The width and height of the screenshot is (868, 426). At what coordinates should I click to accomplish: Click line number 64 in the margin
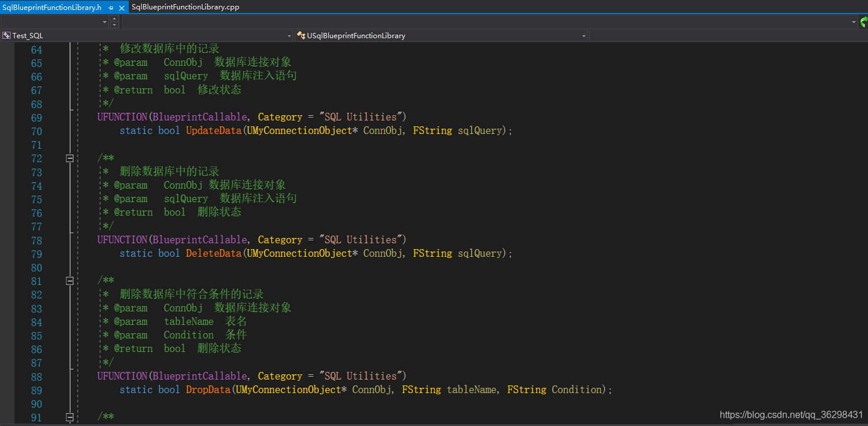pos(36,49)
